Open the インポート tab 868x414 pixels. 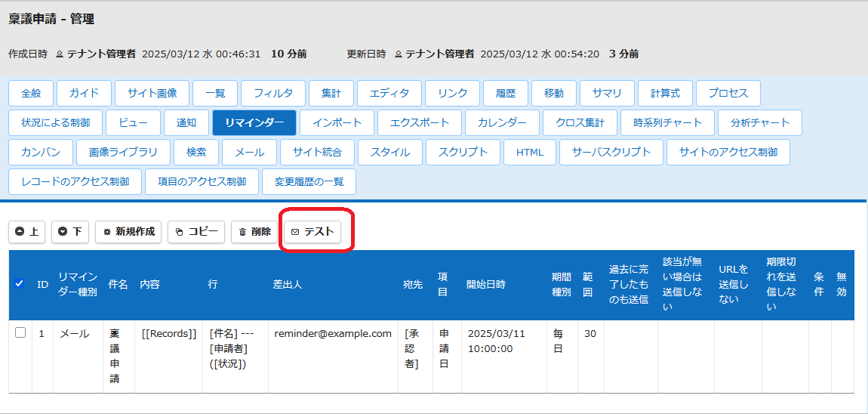337,122
